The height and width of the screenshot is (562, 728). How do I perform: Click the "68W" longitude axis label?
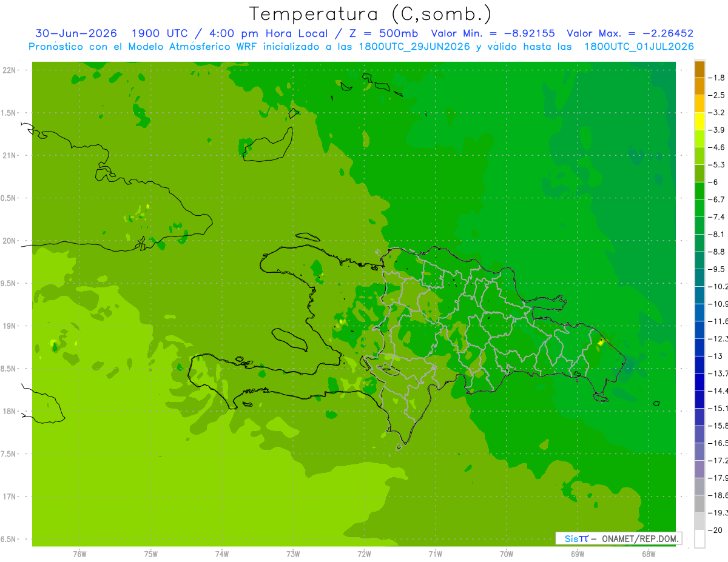(649, 554)
